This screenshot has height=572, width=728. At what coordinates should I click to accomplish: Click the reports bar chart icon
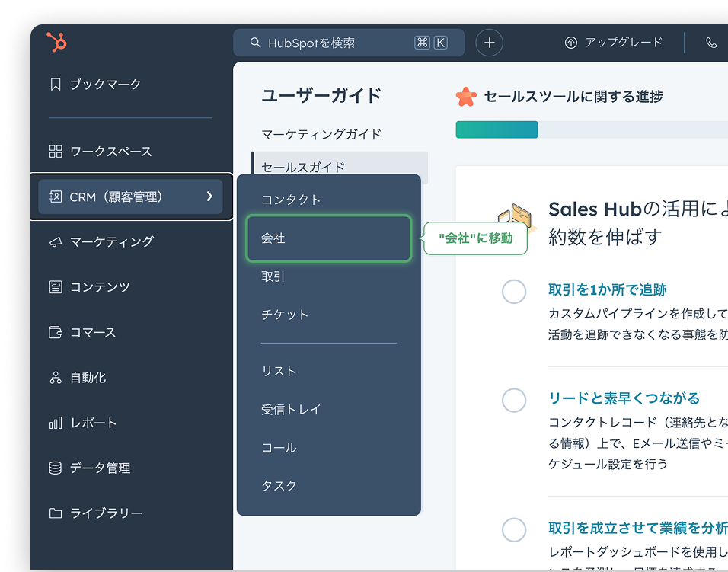(x=56, y=423)
